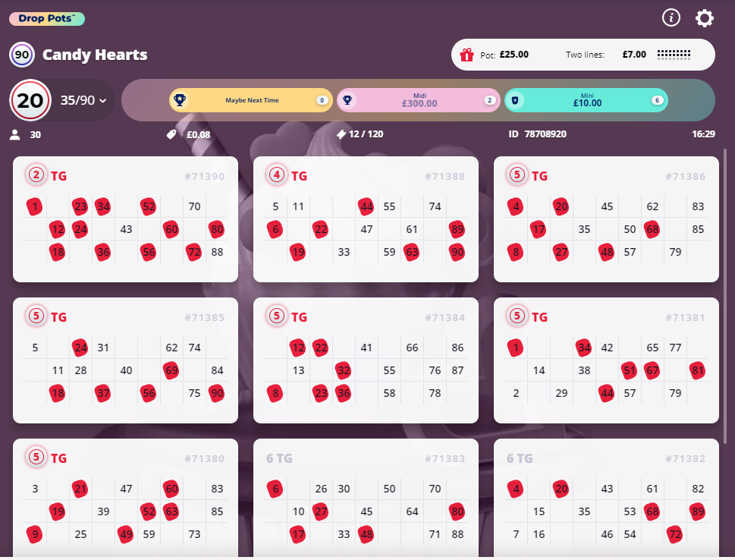
Task: Select the Midi £300.00 jackpot tab
Action: click(419, 100)
